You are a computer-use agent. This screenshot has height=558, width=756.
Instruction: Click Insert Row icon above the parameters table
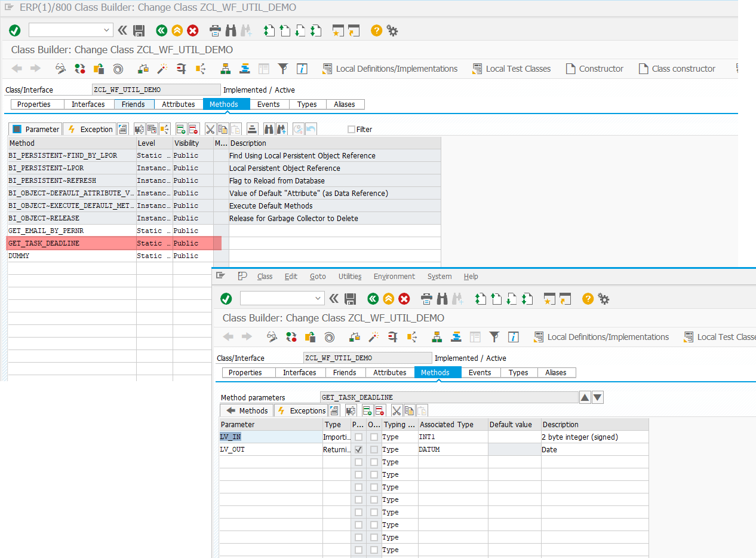pos(367,410)
